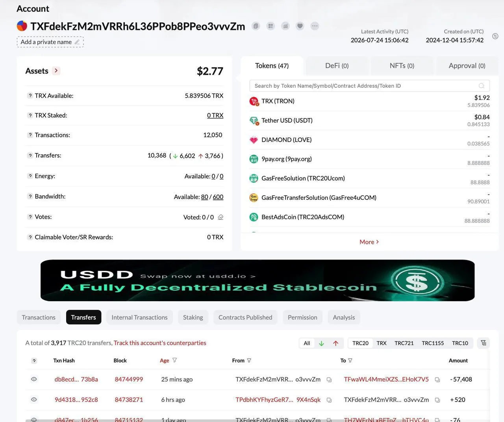Click the pencil icon to add private name
Screen dimensions: 504x422
click(x=77, y=42)
